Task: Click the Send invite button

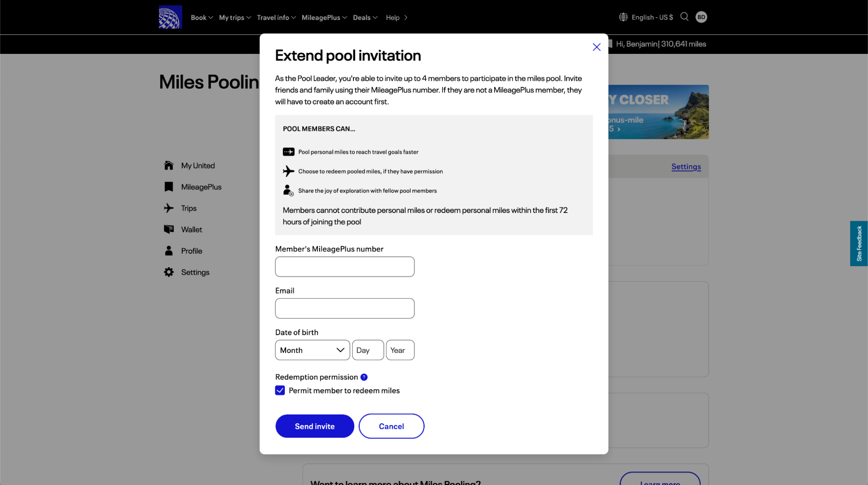Action: [x=315, y=425]
